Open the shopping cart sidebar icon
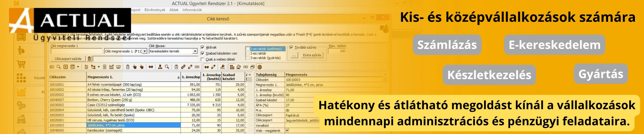The height and width of the screenshot is (134, 644). 21,64
